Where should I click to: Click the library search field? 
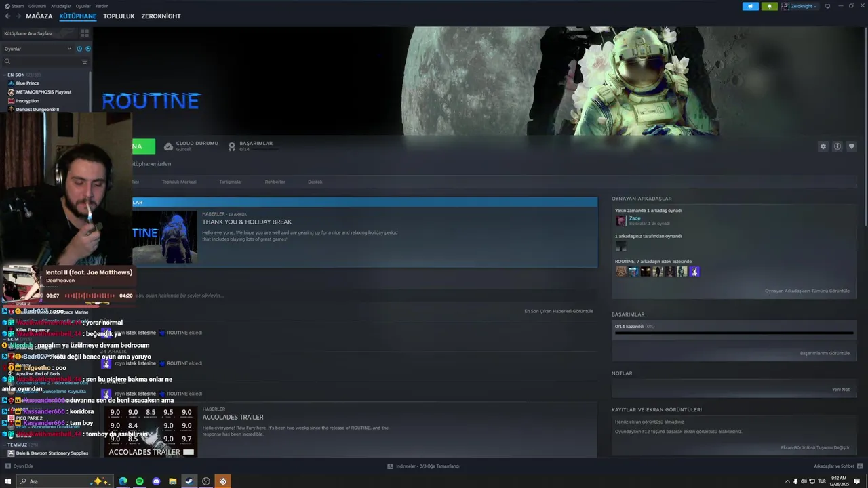(41, 62)
